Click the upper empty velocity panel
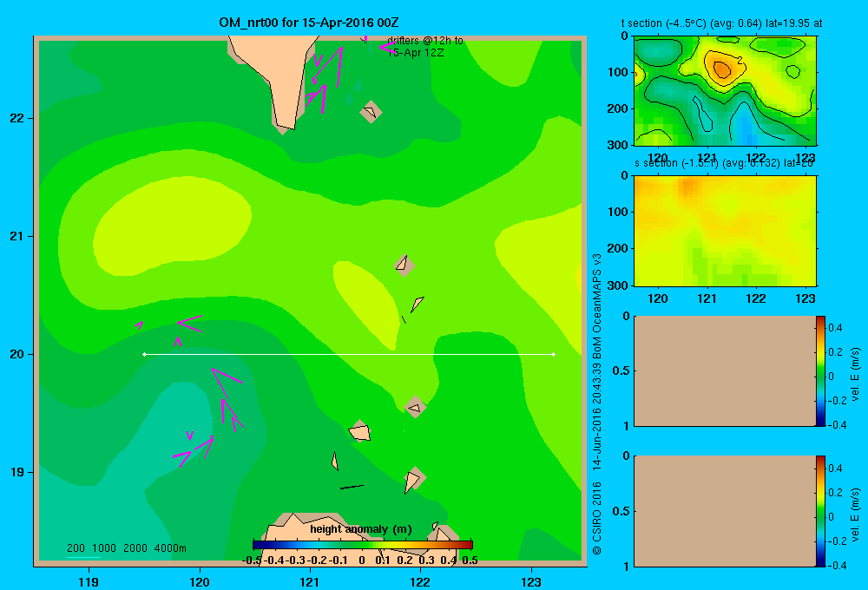 (x=725, y=371)
